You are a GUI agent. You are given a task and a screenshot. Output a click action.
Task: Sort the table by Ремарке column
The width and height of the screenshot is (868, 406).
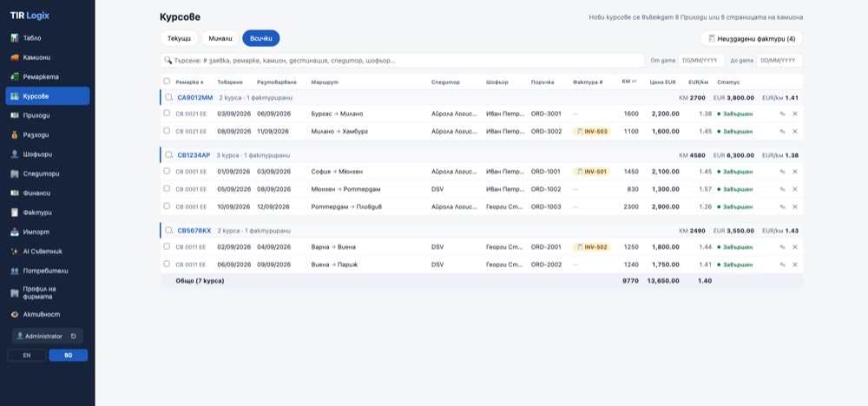coord(189,82)
